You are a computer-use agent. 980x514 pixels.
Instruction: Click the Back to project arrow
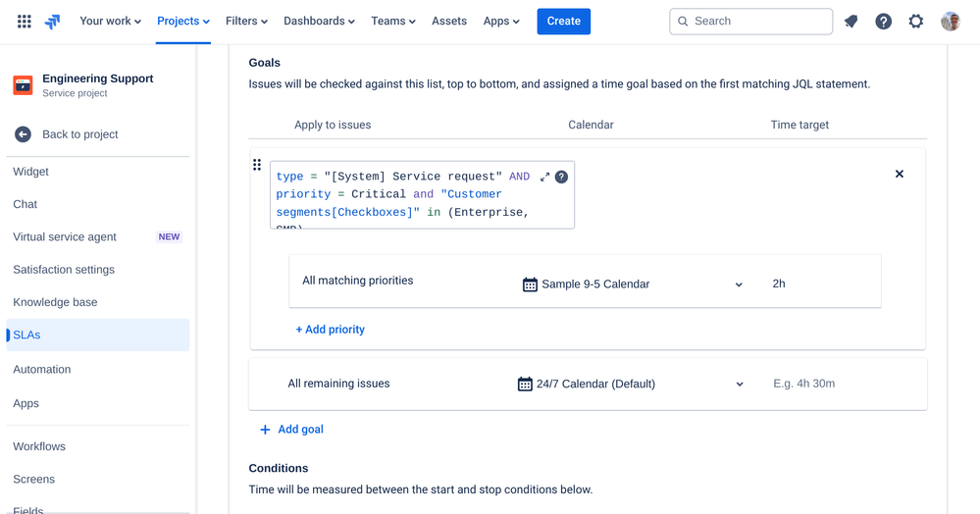[23, 134]
